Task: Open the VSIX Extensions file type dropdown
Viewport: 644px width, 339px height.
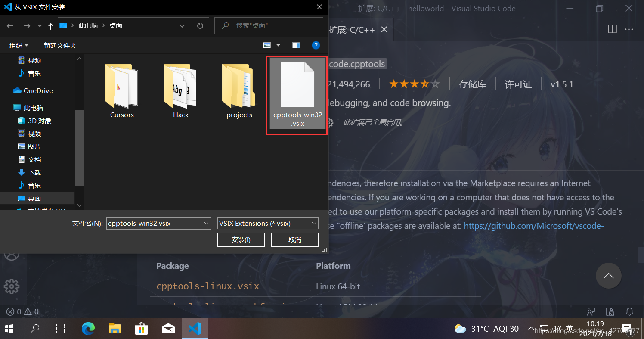Action: click(268, 223)
